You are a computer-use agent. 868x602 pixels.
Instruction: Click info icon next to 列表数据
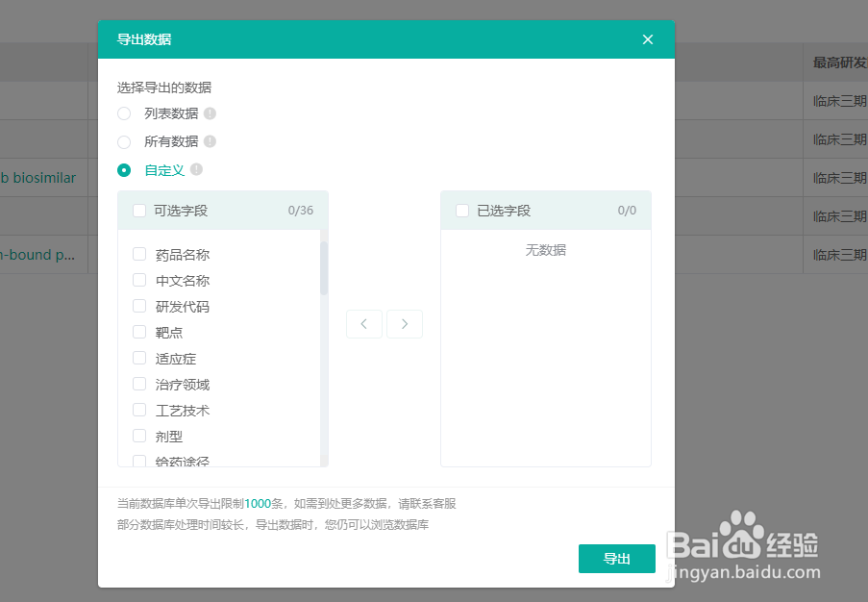210,113
